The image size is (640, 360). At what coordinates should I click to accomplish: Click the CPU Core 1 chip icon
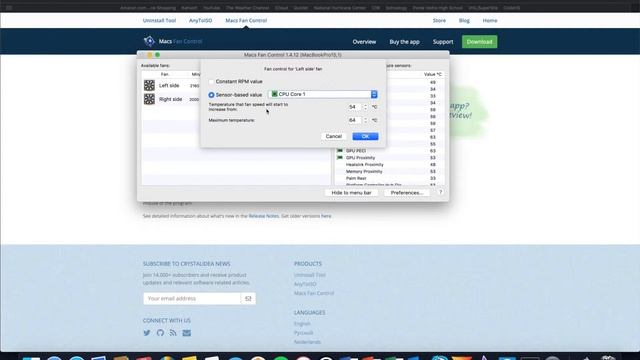[x=274, y=94]
